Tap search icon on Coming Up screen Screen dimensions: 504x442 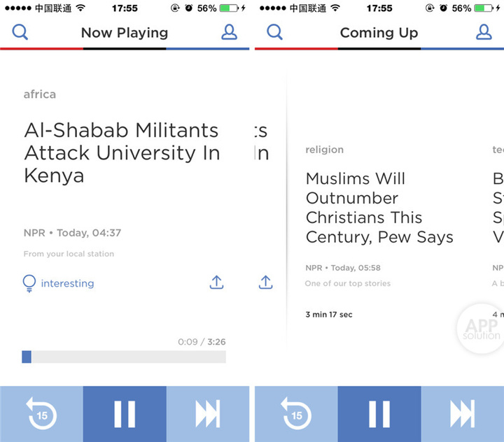click(x=275, y=32)
